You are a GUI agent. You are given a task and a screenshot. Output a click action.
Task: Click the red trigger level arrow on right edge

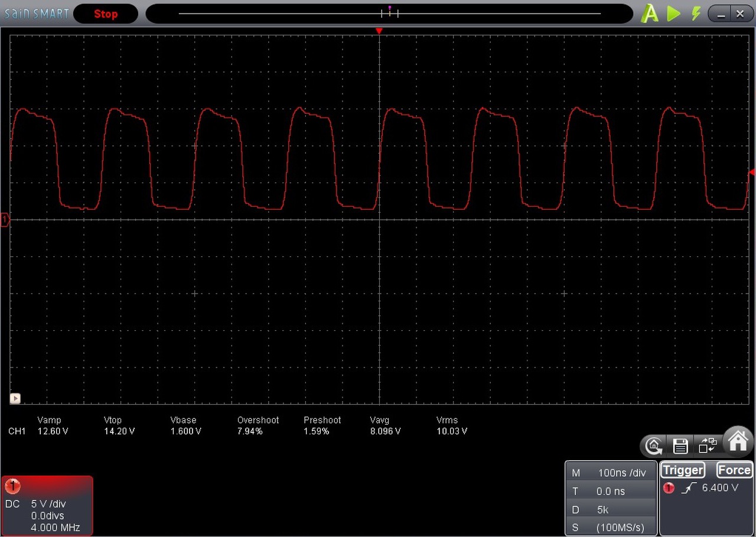point(752,172)
